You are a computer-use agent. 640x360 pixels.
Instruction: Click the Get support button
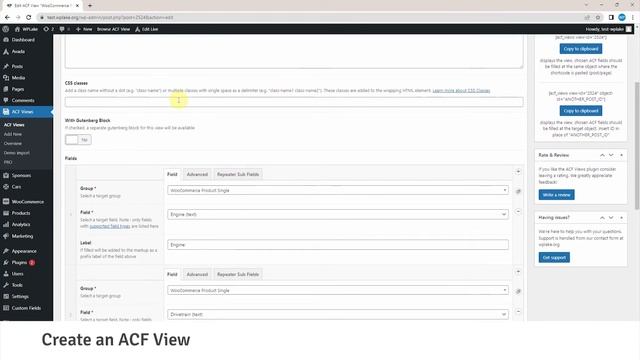tap(554, 258)
